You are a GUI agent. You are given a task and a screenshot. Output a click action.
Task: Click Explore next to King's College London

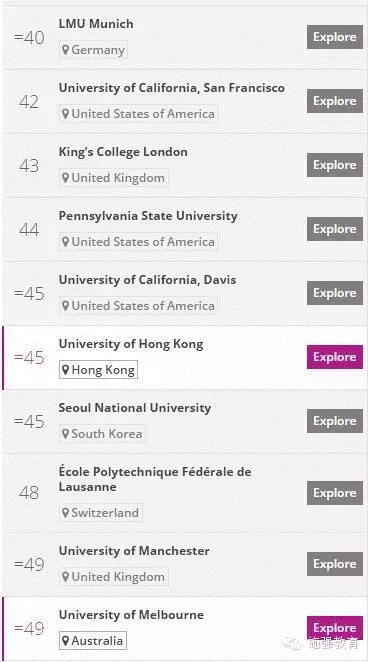[335, 165]
